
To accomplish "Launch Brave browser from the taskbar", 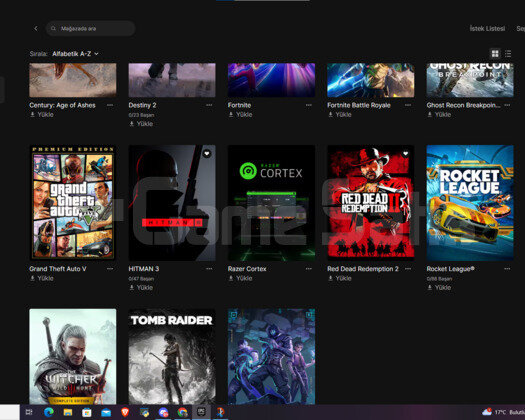I will pyautogui.click(x=125, y=412).
